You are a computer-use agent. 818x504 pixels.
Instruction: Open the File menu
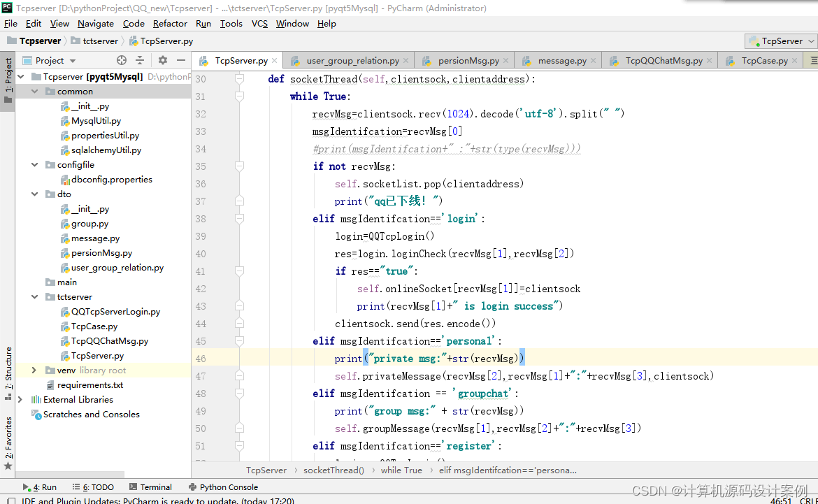10,24
